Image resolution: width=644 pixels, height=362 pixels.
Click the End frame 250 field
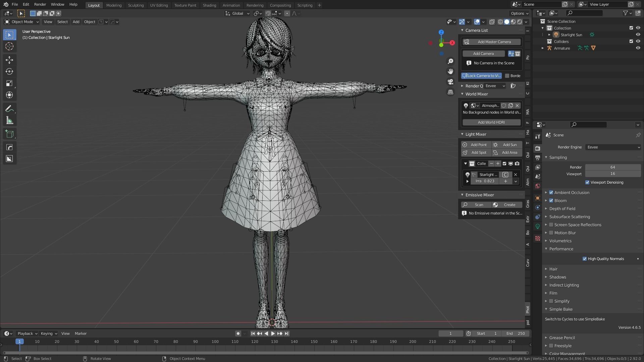coord(516,334)
